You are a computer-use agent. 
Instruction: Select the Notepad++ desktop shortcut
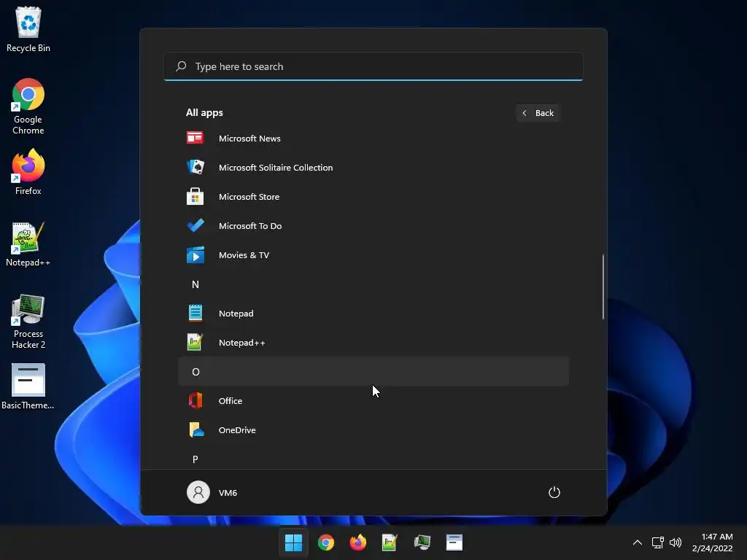coord(28,244)
